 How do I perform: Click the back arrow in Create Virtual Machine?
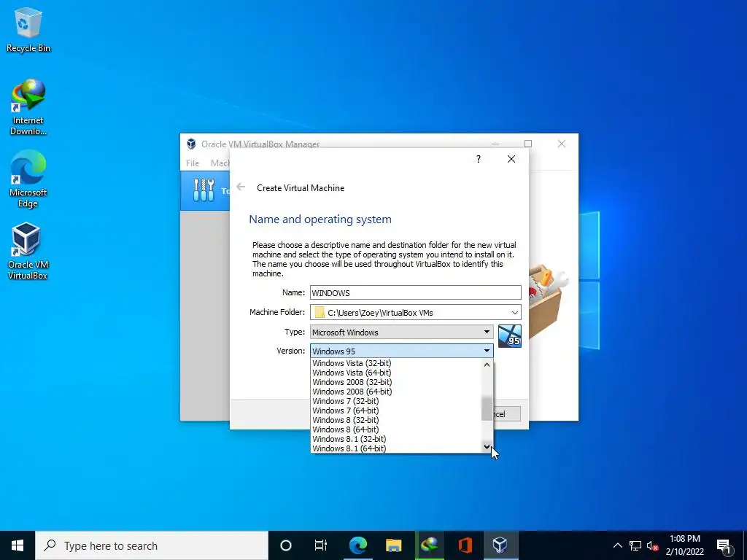[x=241, y=187]
